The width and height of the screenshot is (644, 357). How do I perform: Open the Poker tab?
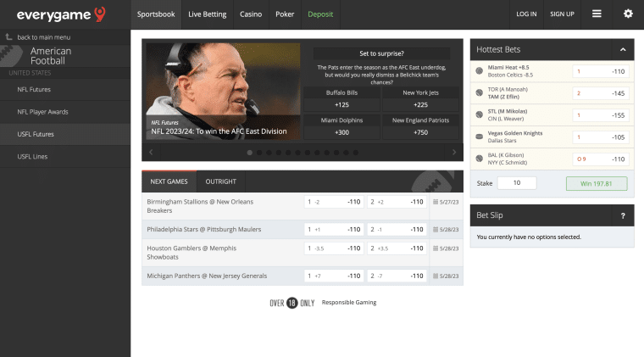[285, 14]
